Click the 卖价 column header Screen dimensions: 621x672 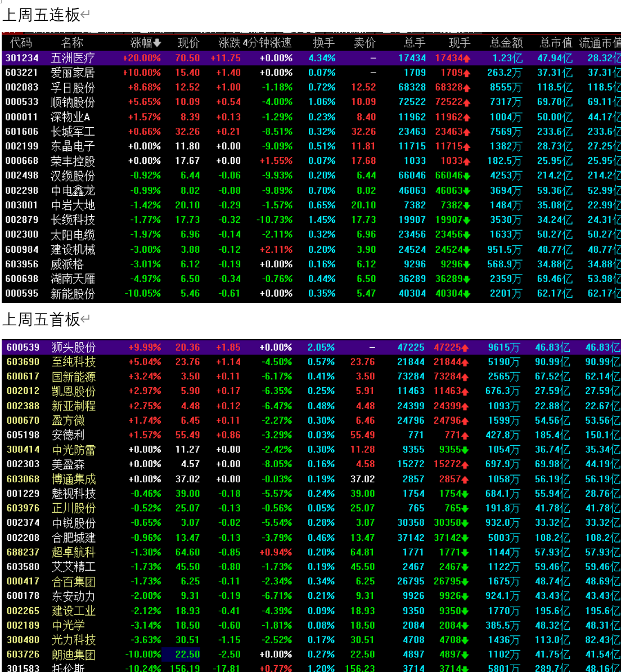pyautogui.click(x=364, y=43)
